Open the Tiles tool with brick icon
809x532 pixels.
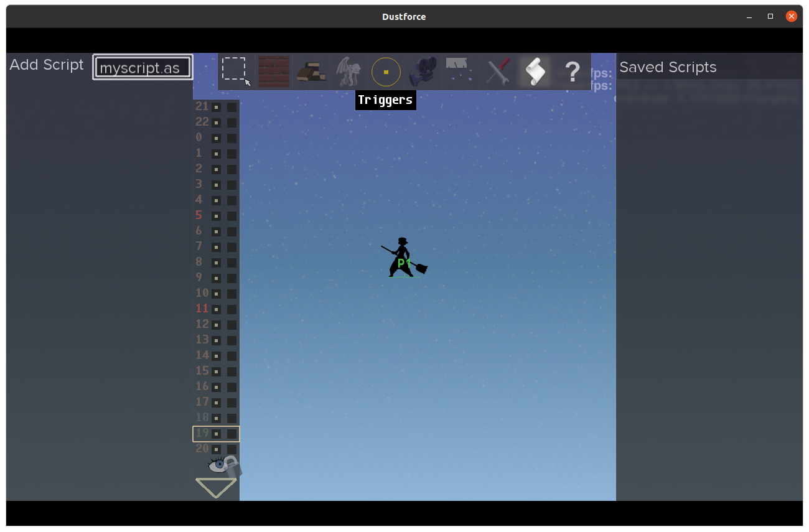point(274,72)
